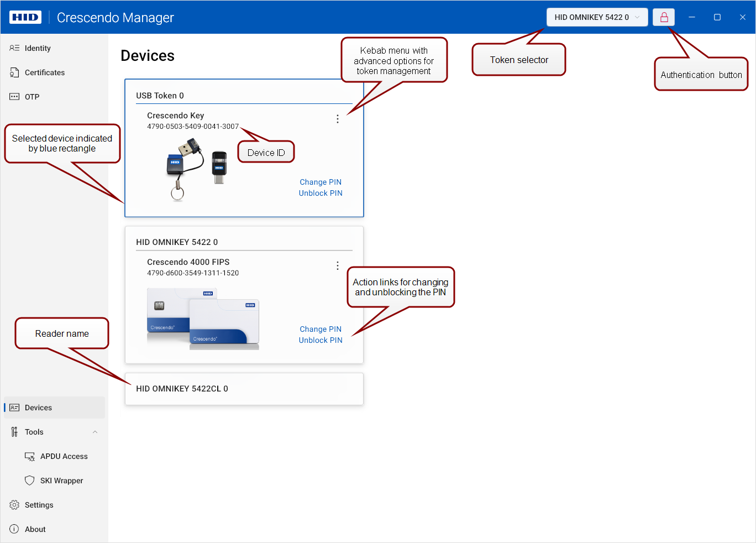The width and height of the screenshot is (756, 543).
Task: Go to the Identity menu item
Action: click(x=38, y=48)
